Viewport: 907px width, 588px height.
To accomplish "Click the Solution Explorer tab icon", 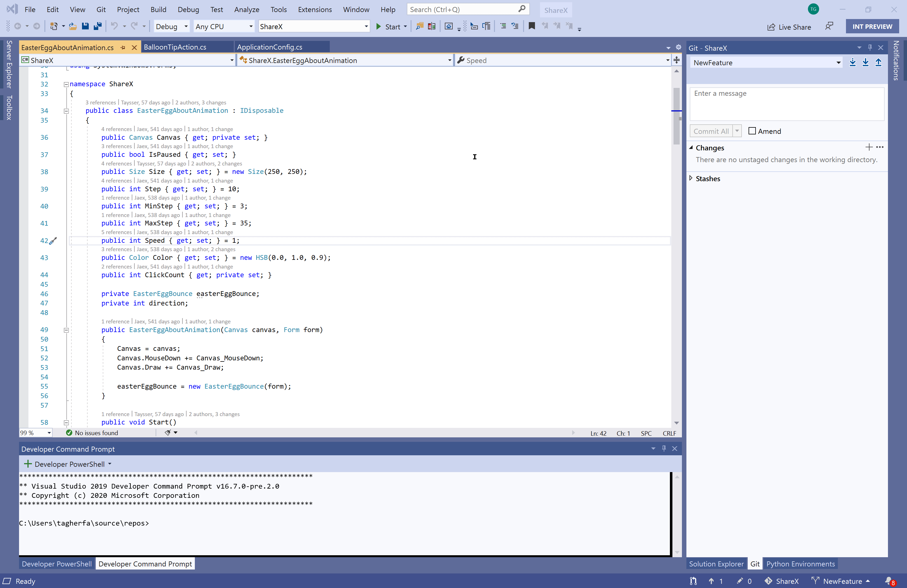I will coord(717,564).
